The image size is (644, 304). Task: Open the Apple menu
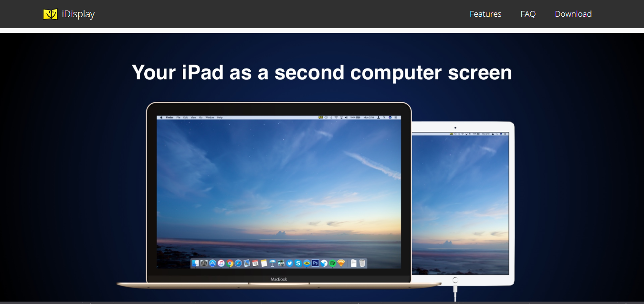click(162, 117)
